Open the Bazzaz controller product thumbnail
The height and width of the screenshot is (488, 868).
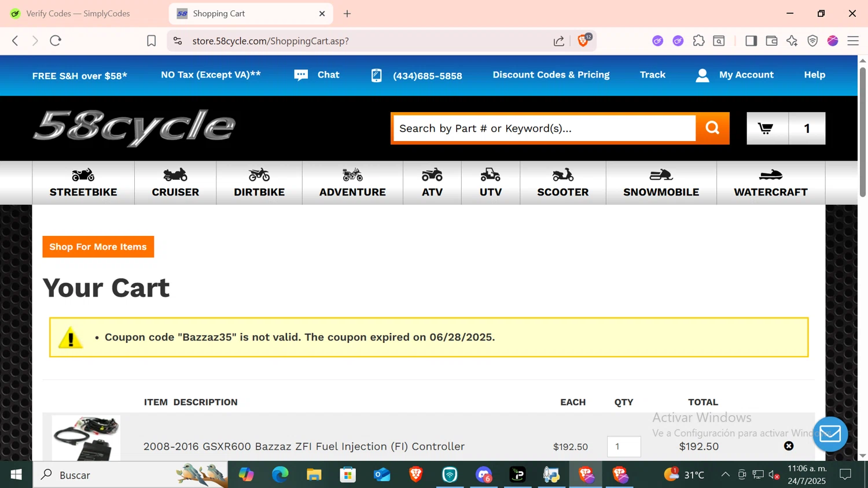(86, 438)
